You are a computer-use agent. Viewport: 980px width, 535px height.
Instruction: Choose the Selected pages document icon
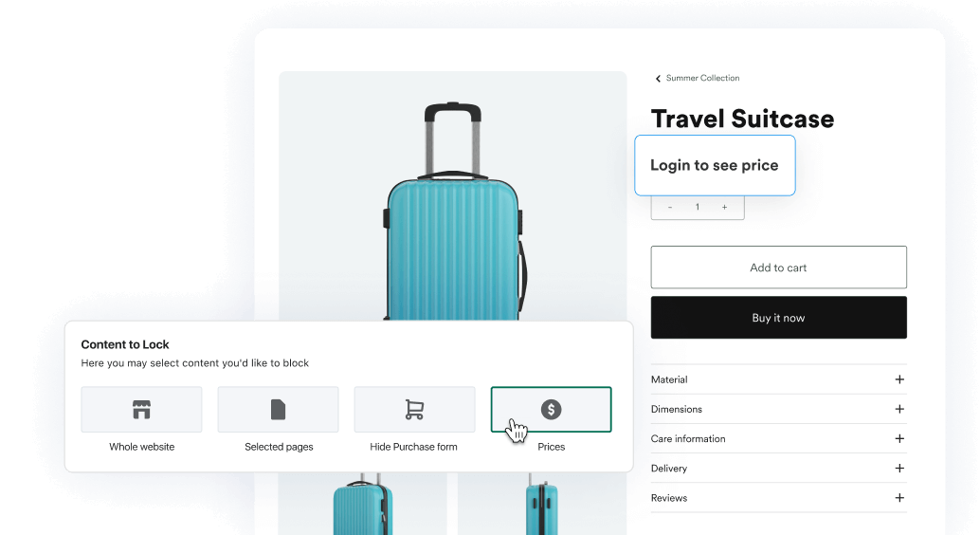tap(278, 409)
